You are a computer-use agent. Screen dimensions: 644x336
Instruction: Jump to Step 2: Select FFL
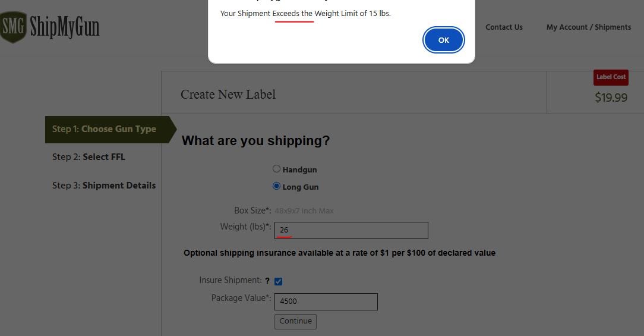89,157
